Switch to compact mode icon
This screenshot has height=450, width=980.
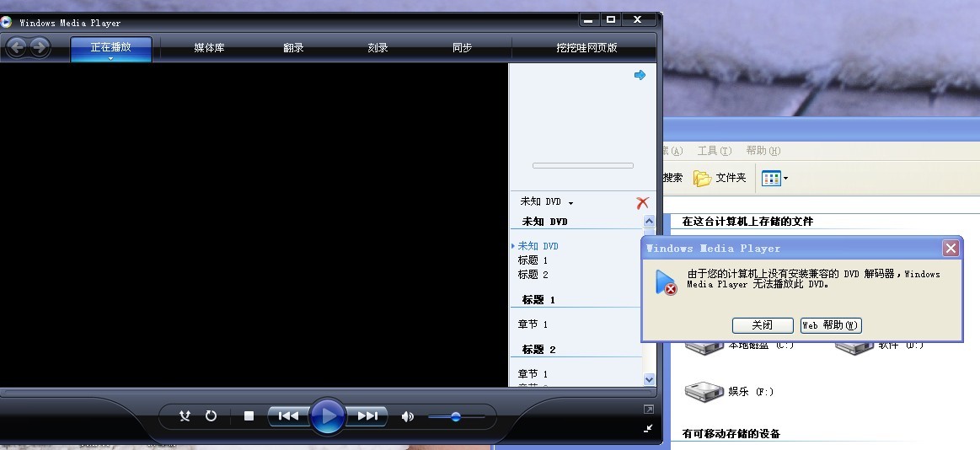click(648, 428)
